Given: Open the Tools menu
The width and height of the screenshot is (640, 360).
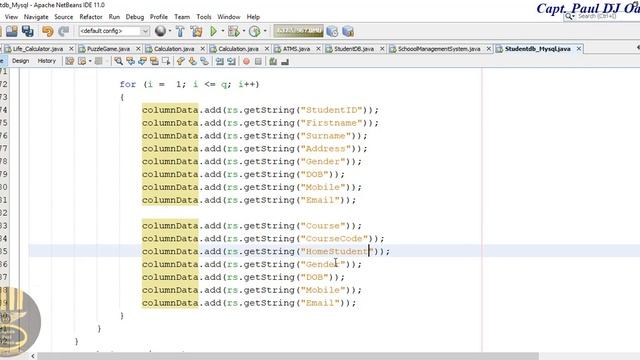Looking at the screenshot, I should pyautogui.click(x=204, y=17).
